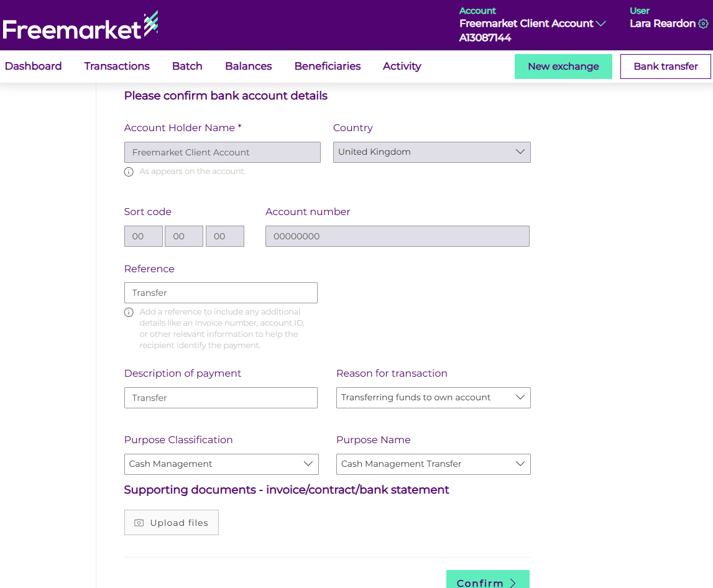Open user settings gear icon
This screenshot has height=588, width=713.
click(x=703, y=24)
